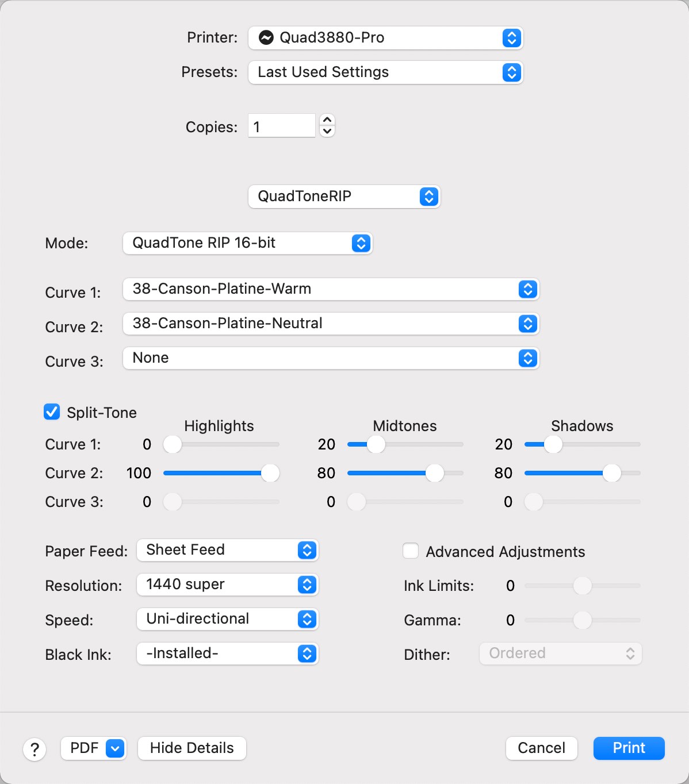Click the Cancel button
The width and height of the screenshot is (689, 784).
[541, 748]
